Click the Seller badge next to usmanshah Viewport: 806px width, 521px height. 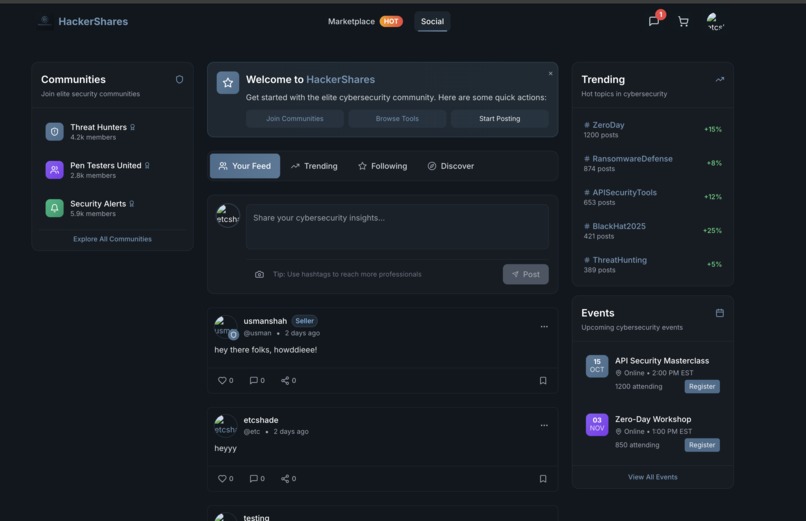[x=304, y=321]
